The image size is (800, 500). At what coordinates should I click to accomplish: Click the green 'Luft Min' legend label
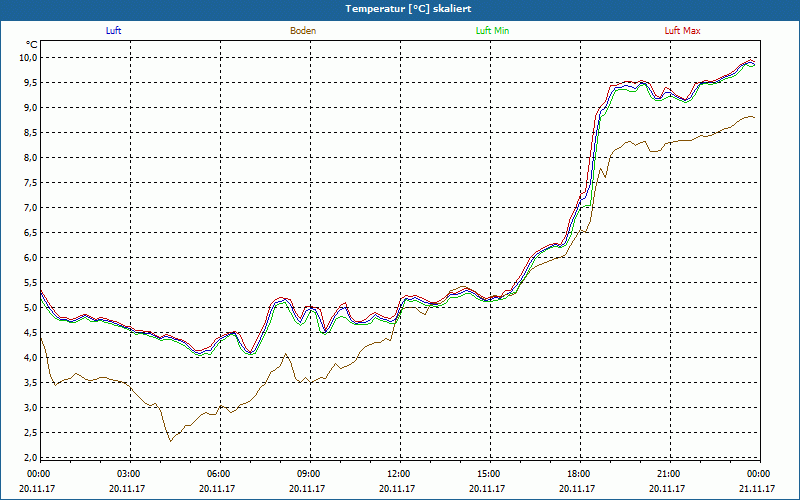492,31
